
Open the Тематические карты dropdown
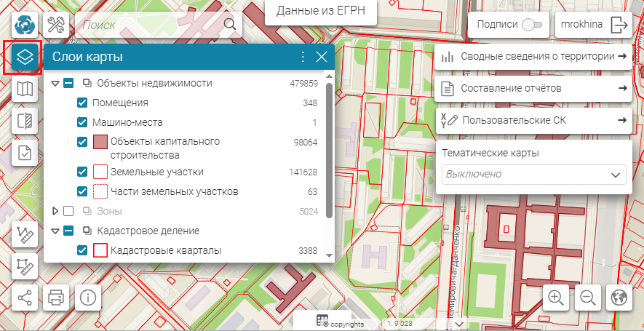533,175
